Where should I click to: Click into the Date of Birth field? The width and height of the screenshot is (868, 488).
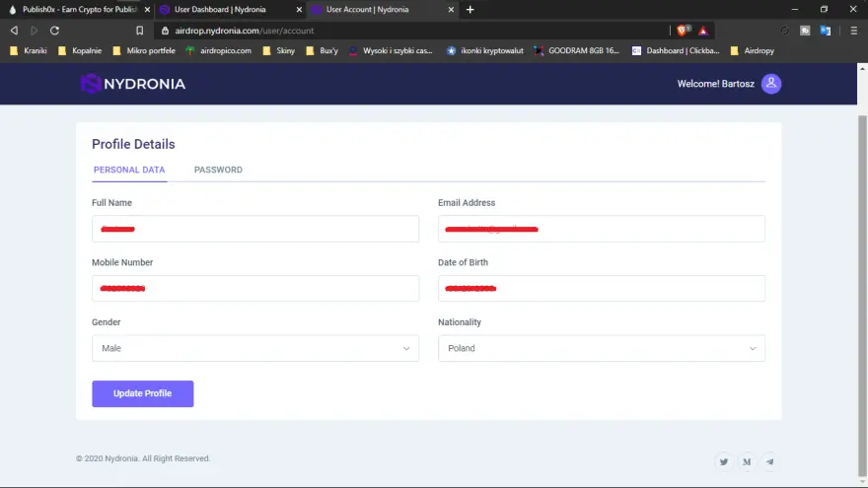601,288
